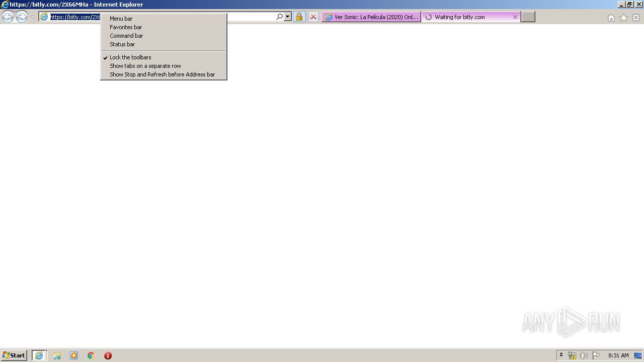This screenshot has width=644, height=362.
Task: Click the Show desktop tray button
Action: click(x=638, y=355)
